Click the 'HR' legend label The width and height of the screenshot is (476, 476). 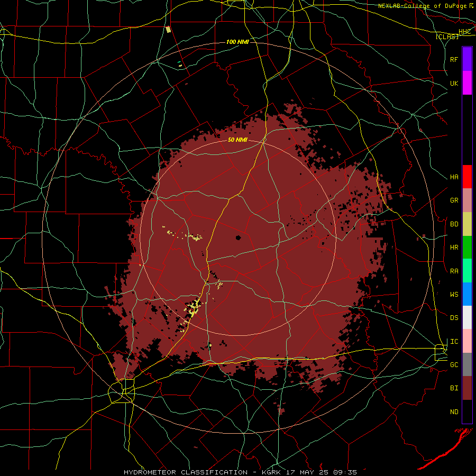[x=454, y=248]
